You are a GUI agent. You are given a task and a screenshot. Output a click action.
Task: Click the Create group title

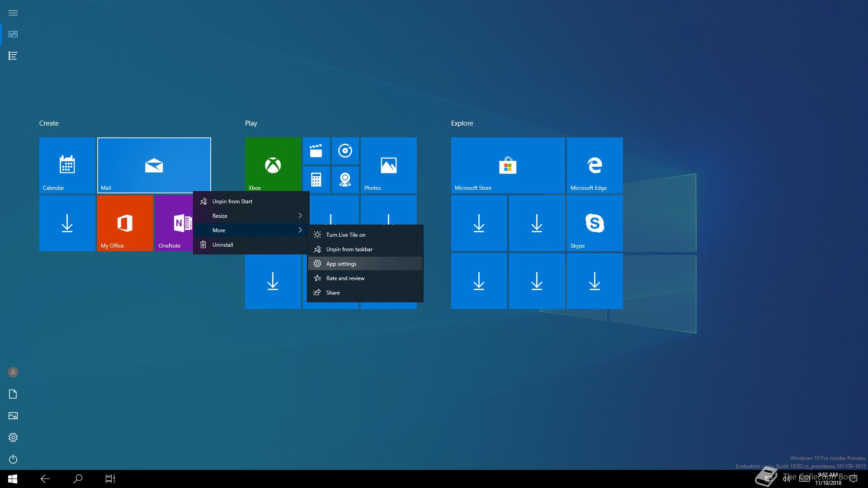(49, 123)
